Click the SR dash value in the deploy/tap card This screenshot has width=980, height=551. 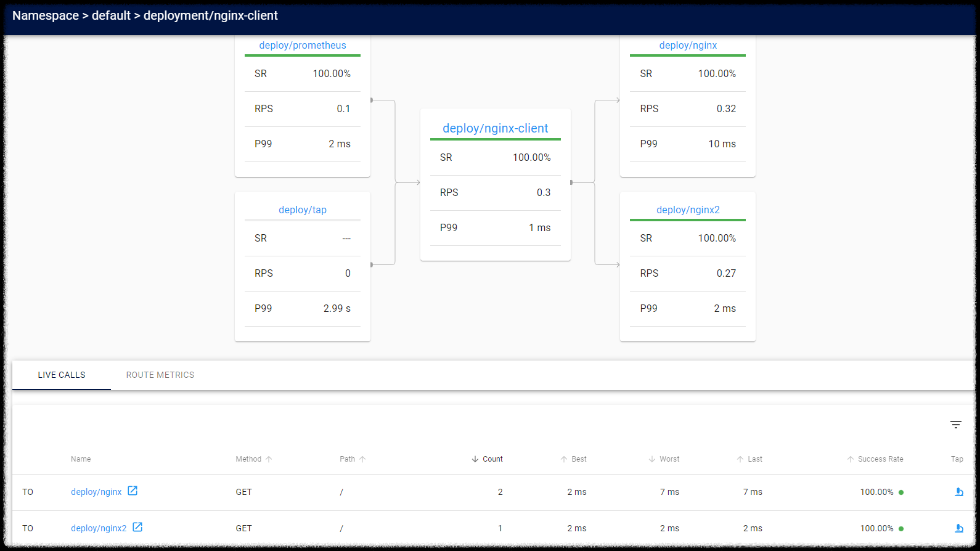(346, 238)
